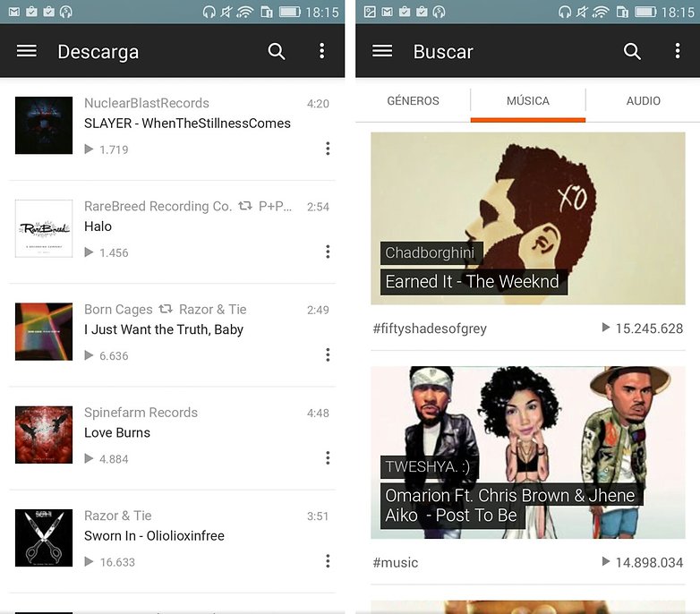Open options for Halo track
The image size is (700, 614).
pyautogui.click(x=328, y=252)
